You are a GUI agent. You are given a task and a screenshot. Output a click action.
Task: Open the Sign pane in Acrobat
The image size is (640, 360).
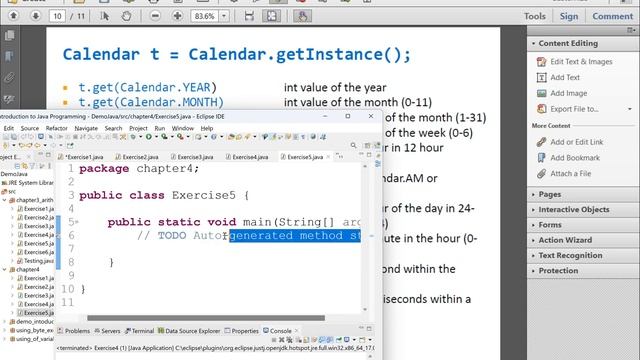coord(569,16)
